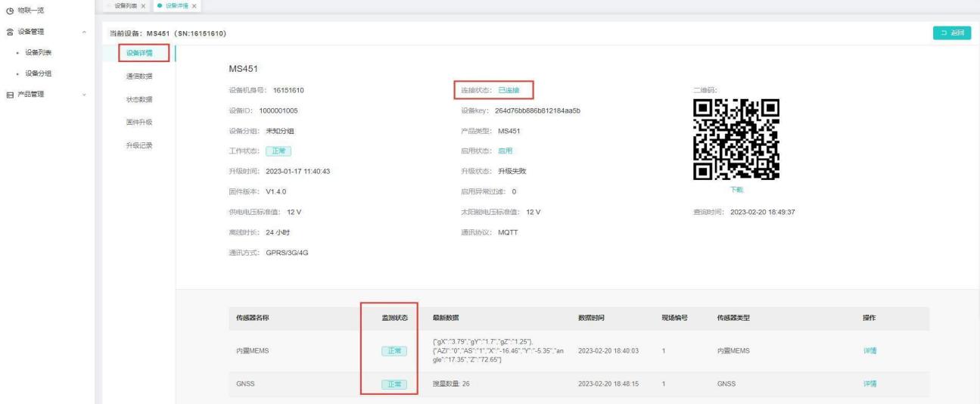Expand the 产品管理 menu chevron
This screenshot has height=404, width=980.
pyautogui.click(x=83, y=95)
